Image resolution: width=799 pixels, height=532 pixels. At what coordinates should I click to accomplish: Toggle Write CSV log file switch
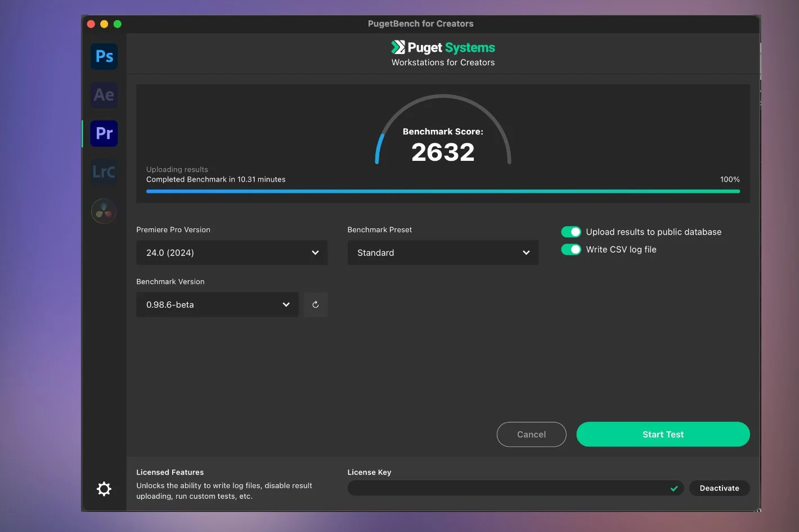571,249
